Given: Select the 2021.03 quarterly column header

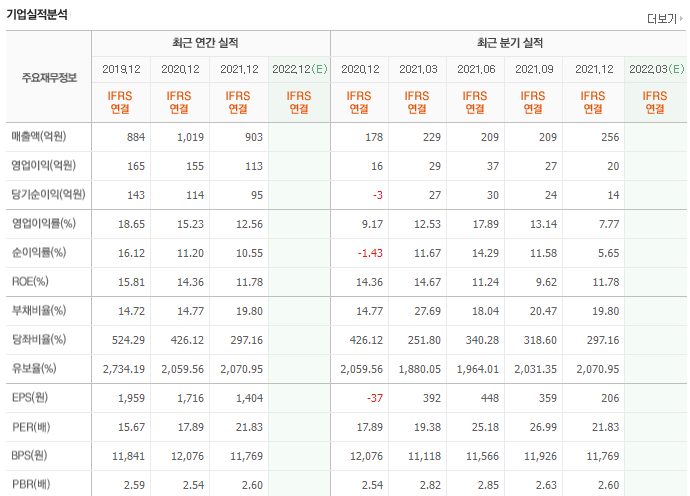Looking at the screenshot, I should 418,69.
